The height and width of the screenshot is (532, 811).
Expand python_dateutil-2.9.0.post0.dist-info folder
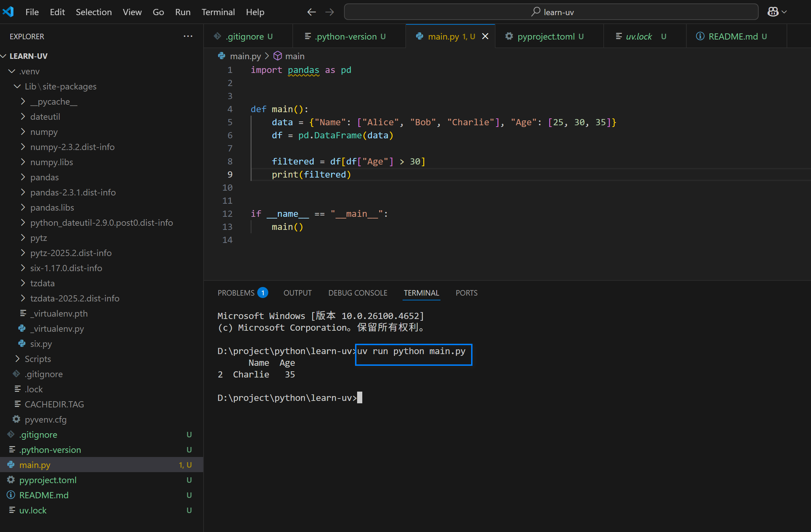(x=102, y=223)
